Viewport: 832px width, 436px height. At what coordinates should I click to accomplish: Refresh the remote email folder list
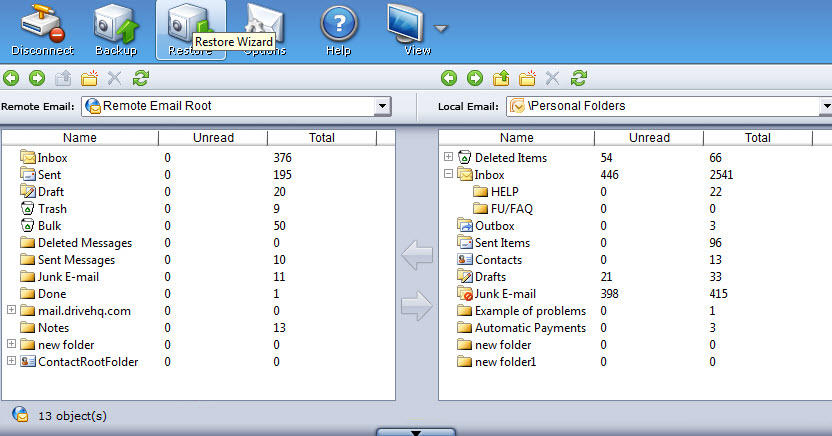pos(141,77)
